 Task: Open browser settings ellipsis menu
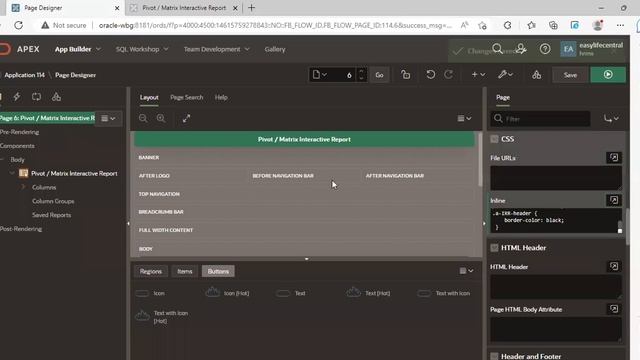tap(620, 25)
